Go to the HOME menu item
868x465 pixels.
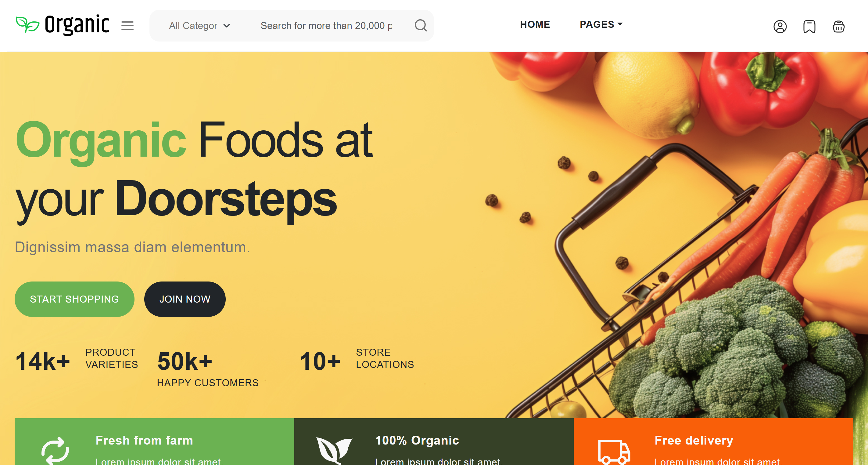(x=535, y=24)
